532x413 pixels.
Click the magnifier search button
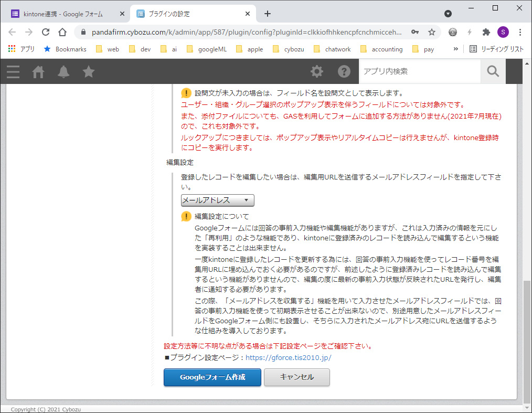point(493,71)
